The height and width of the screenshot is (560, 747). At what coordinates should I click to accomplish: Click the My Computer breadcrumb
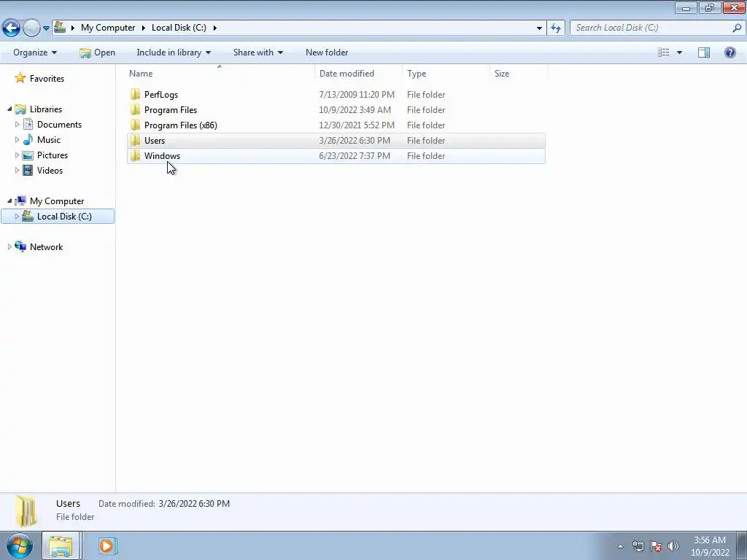point(108,28)
